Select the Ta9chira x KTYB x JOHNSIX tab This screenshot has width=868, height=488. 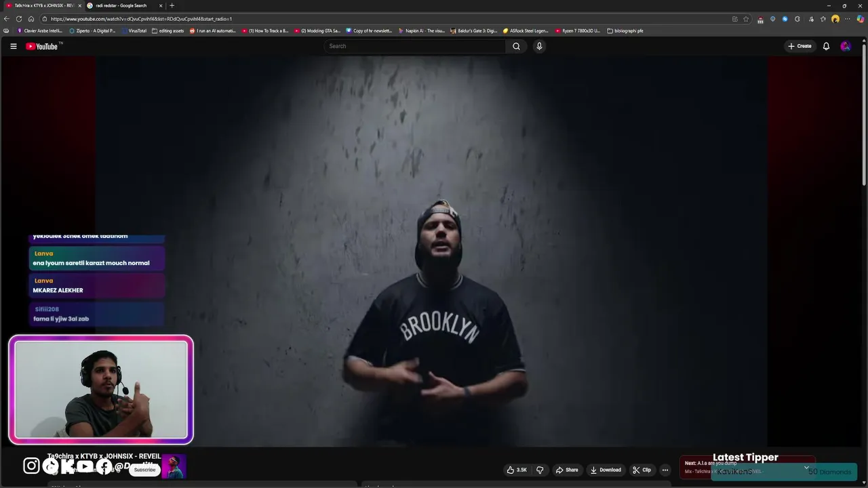(x=42, y=5)
